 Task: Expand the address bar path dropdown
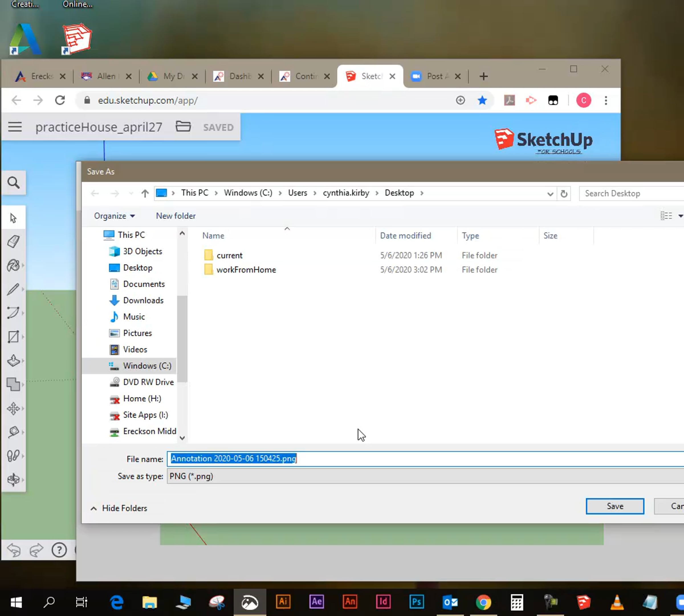tap(550, 194)
